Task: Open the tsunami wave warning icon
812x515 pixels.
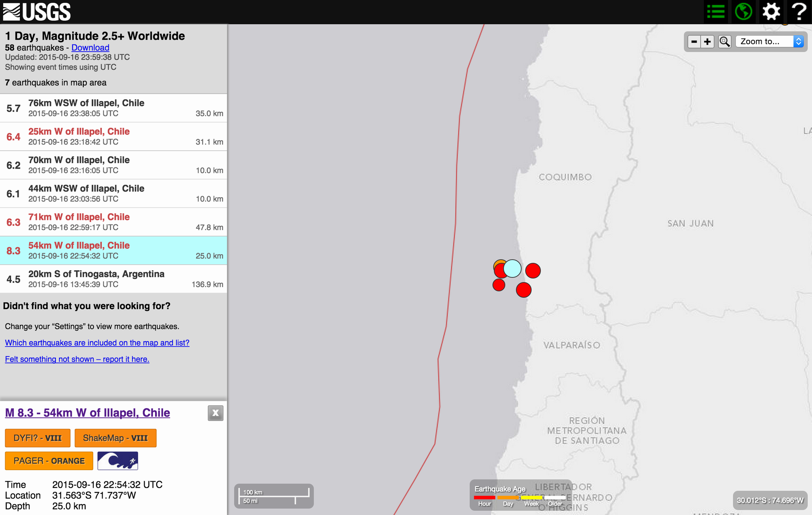Action: click(x=118, y=461)
